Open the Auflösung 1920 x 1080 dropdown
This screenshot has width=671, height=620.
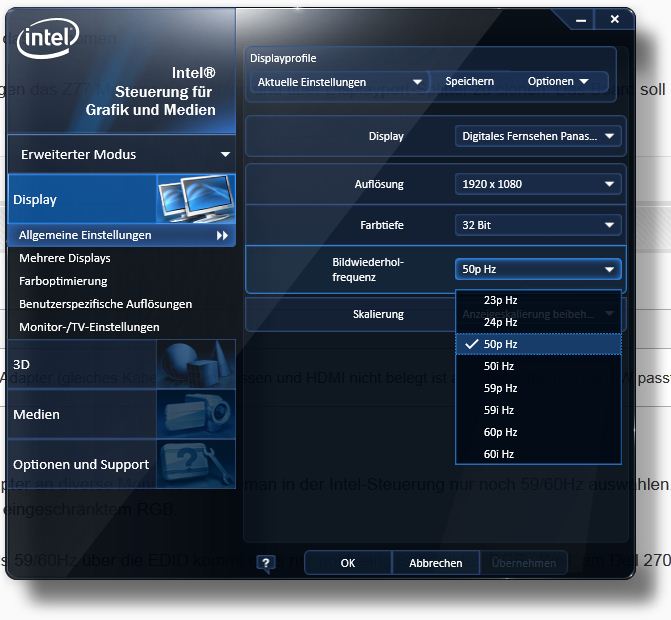[538, 184]
